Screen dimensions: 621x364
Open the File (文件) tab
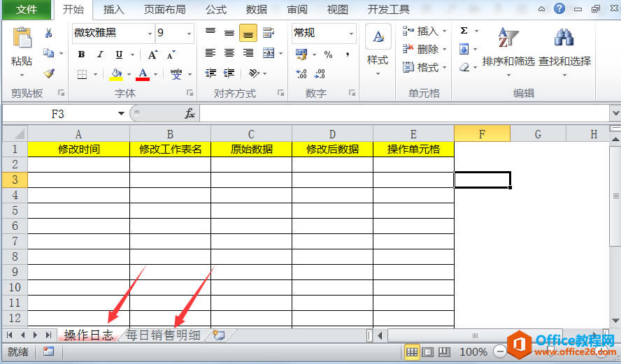26,10
